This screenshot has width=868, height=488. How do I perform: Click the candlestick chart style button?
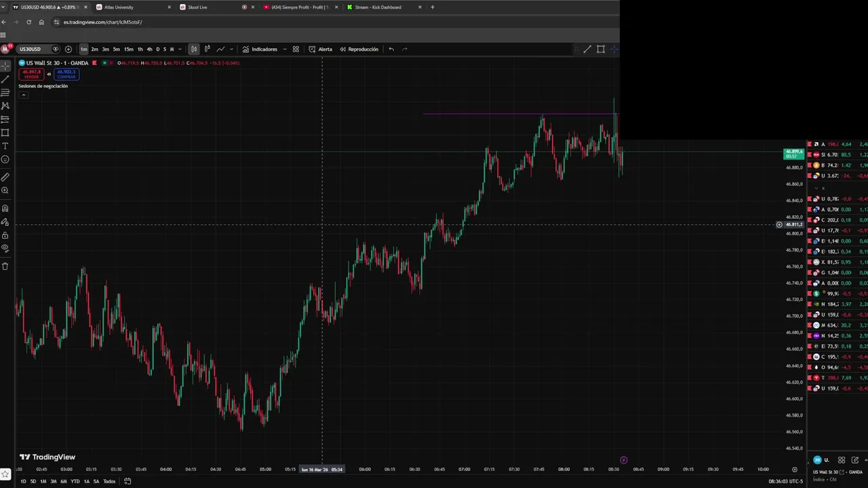click(x=194, y=49)
